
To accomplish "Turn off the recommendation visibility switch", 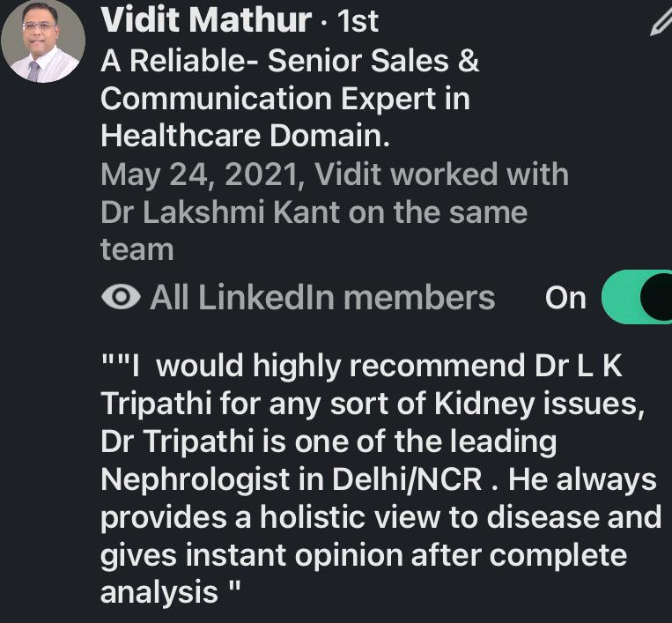I will coord(638,298).
